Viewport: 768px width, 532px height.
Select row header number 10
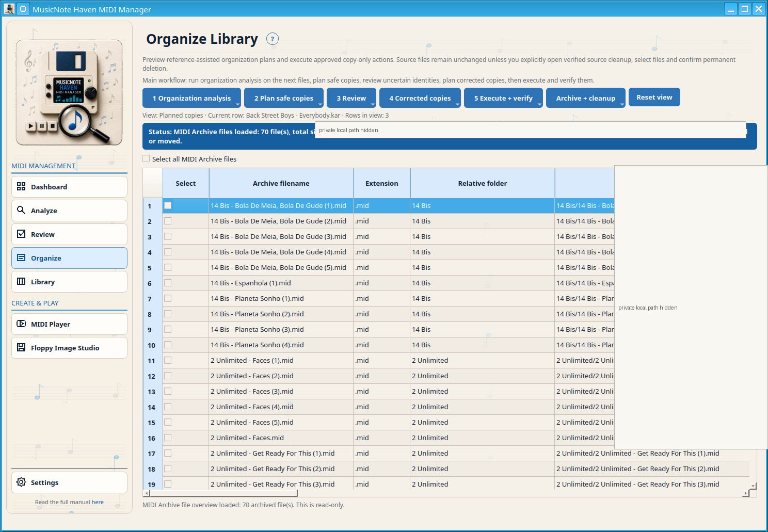(x=152, y=345)
